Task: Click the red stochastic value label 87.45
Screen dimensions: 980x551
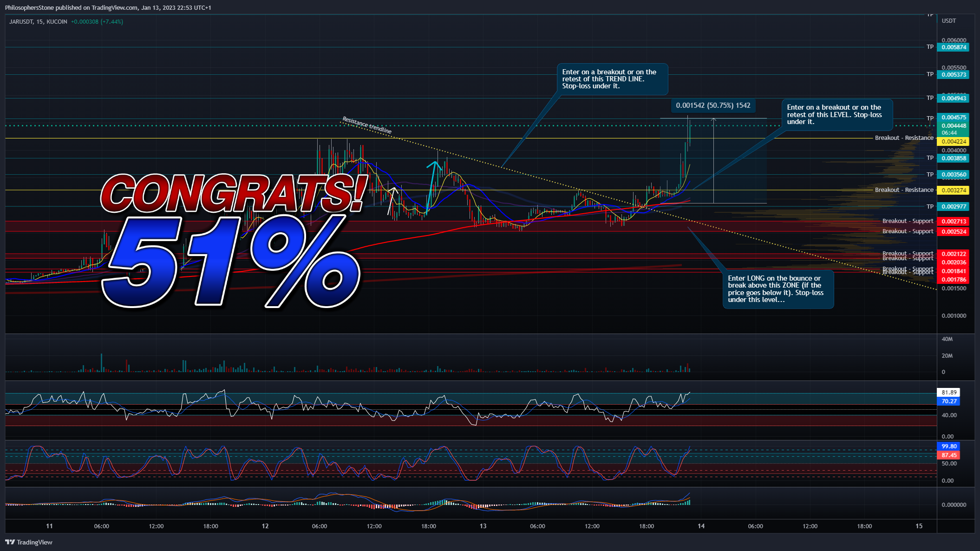Action: [x=948, y=455]
